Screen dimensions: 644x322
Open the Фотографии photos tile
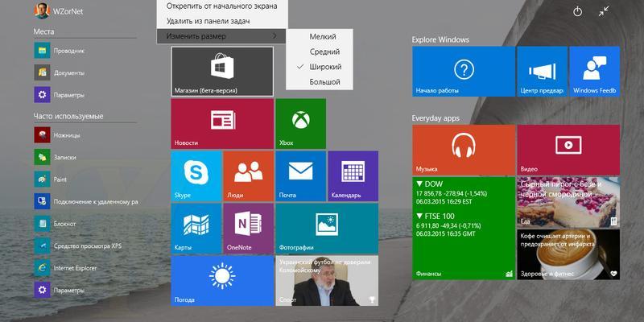click(327, 229)
